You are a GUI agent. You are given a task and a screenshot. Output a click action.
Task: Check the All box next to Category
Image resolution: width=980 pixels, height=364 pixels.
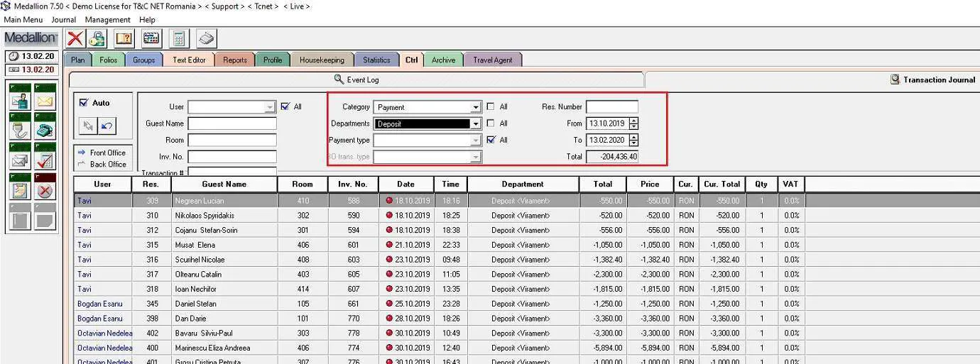pos(491,106)
